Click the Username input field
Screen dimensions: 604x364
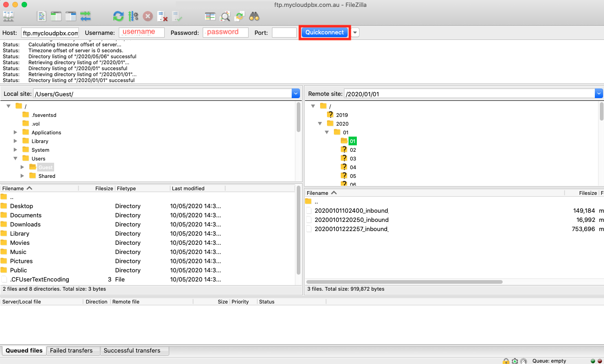coord(142,33)
